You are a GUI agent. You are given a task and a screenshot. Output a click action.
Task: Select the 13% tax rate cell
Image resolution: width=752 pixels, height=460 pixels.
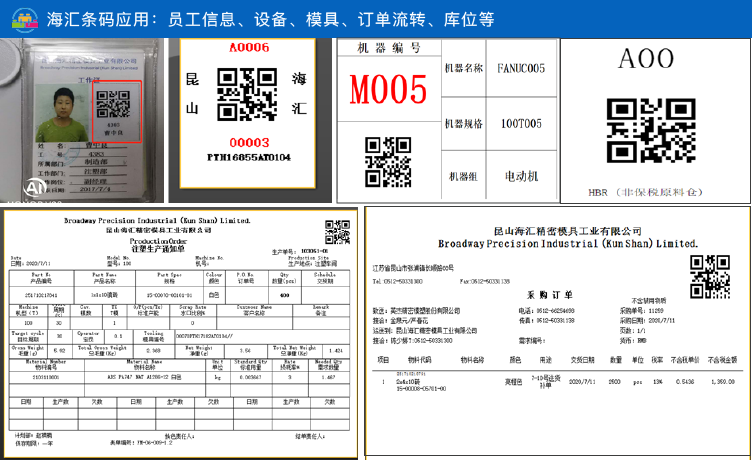pyautogui.click(x=658, y=382)
